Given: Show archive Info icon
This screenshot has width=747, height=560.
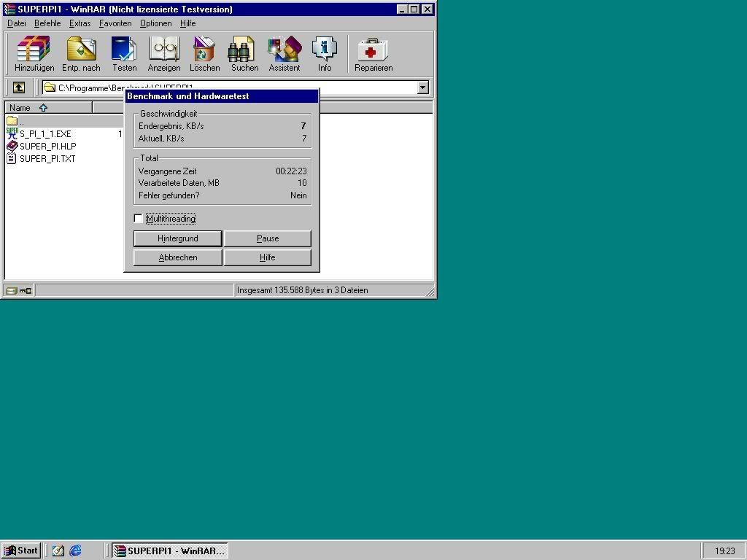Looking at the screenshot, I should 325,49.
